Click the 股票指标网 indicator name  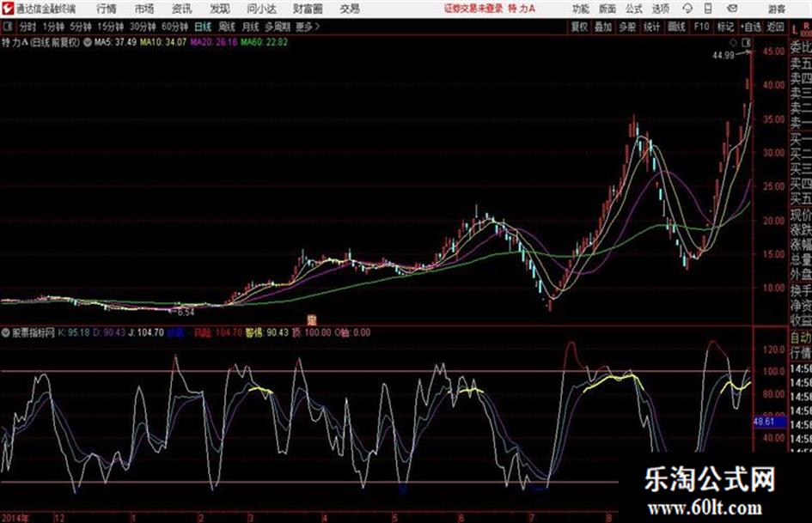[x=34, y=333]
